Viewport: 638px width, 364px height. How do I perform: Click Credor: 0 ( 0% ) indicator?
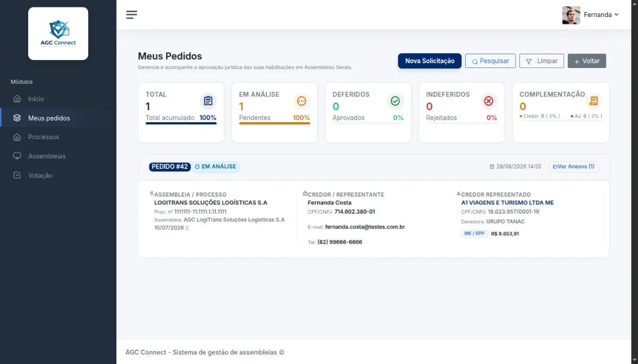[x=540, y=116]
